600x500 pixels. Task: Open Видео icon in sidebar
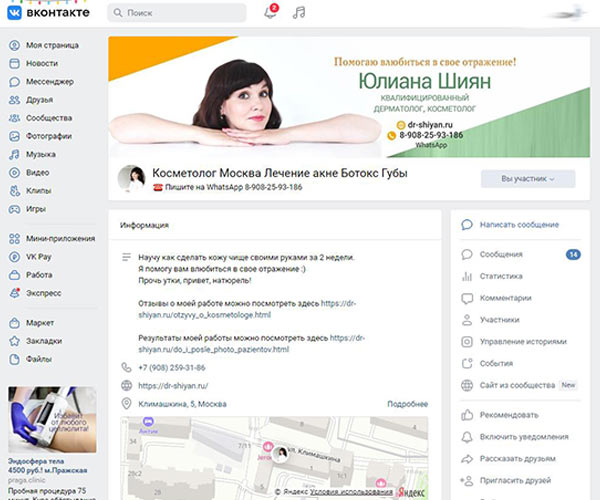click(x=14, y=173)
